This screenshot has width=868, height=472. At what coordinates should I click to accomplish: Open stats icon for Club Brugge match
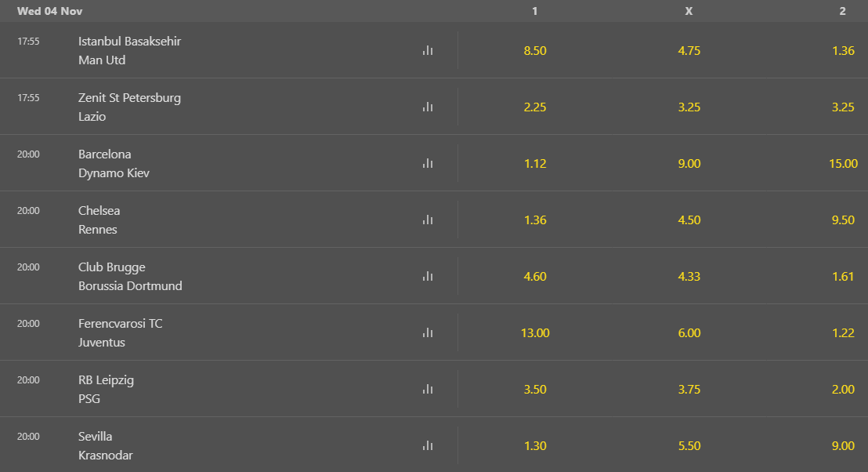[427, 276]
